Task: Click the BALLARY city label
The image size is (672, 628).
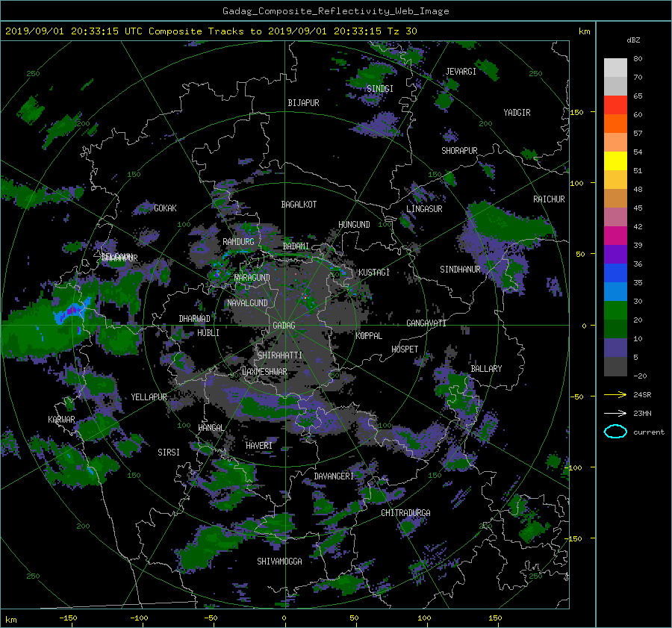Action: pos(486,369)
